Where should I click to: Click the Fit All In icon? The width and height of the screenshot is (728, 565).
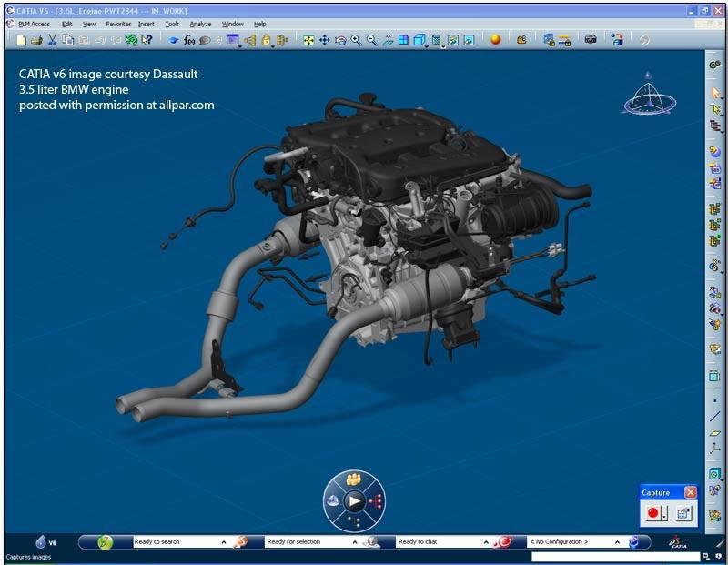308,40
